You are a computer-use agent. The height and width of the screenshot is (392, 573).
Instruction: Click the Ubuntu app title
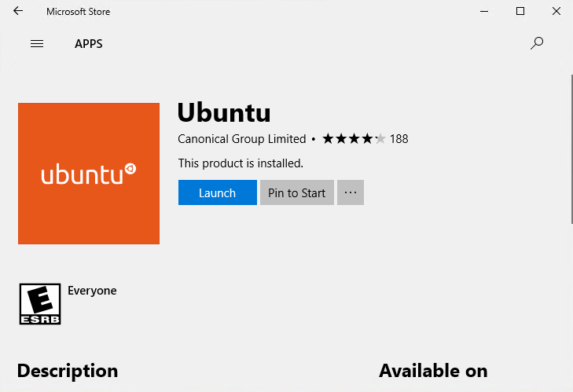point(224,112)
